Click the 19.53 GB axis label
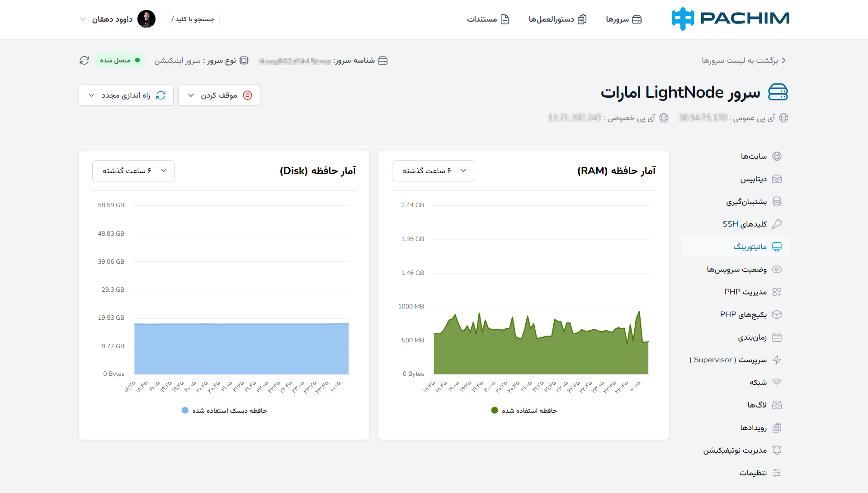The image size is (868, 493). (111, 318)
